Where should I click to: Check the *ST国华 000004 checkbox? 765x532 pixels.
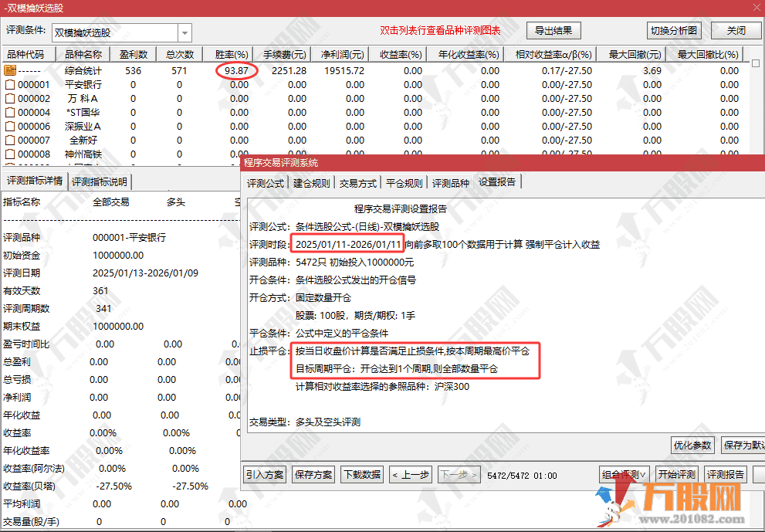[x=9, y=112]
